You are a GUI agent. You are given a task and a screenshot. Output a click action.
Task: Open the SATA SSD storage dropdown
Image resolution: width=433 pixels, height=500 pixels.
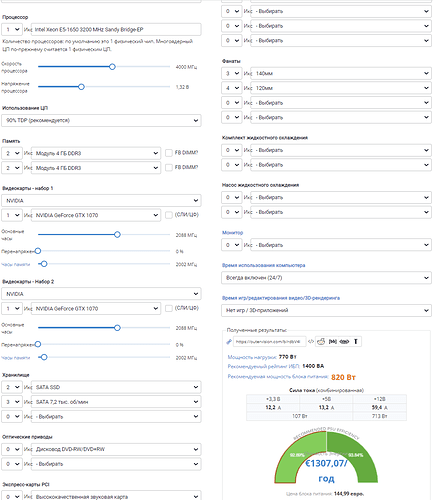116,387
